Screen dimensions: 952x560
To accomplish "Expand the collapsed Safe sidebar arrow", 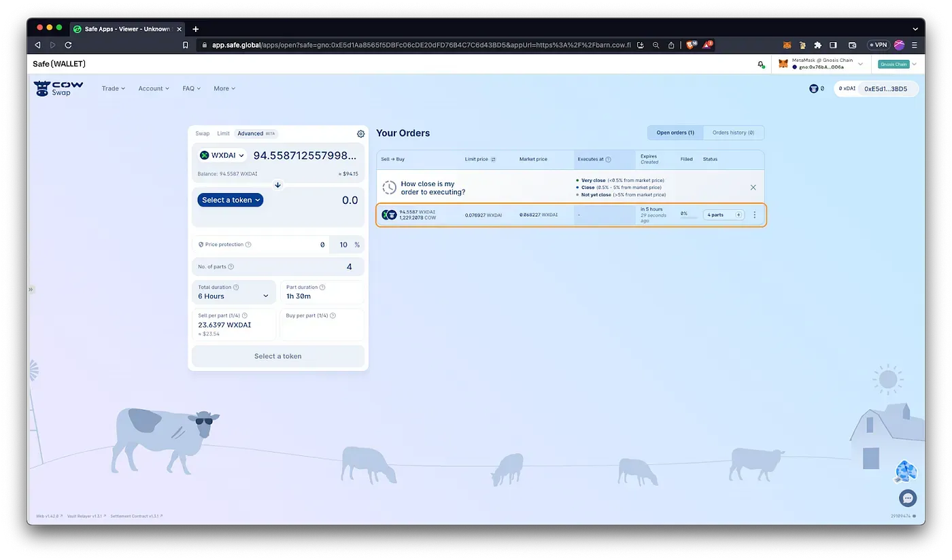I will click(30, 290).
